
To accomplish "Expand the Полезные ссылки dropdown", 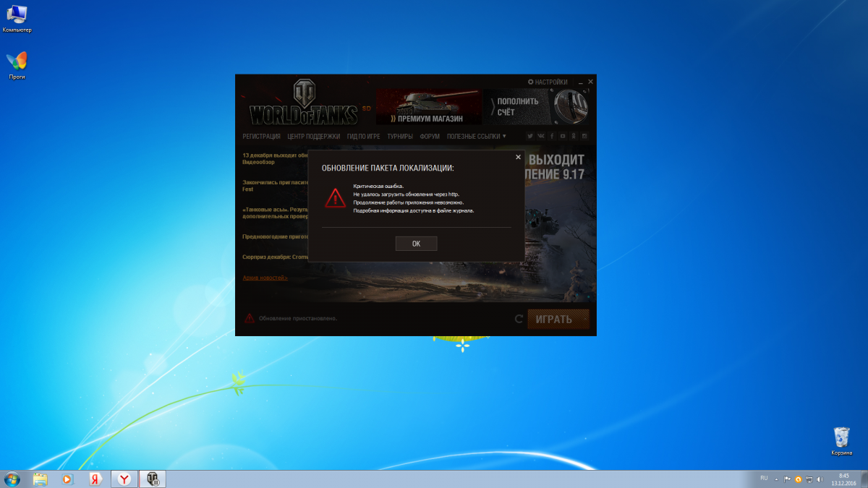I will (x=476, y=136).
